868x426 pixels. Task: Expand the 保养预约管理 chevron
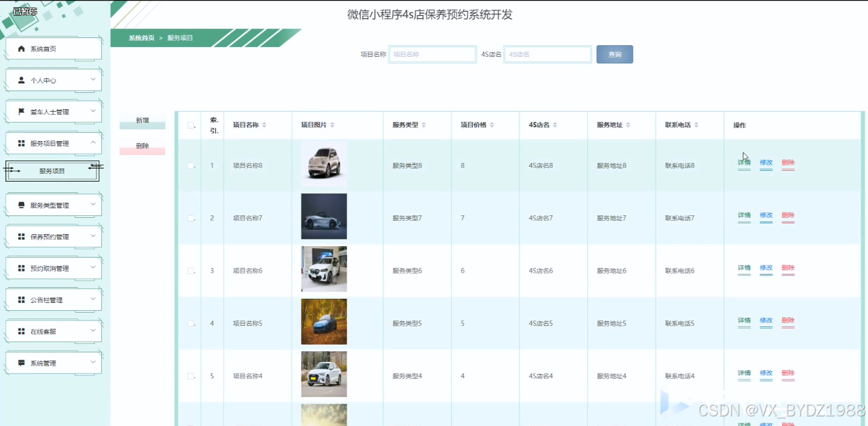[x=93, y=235]
